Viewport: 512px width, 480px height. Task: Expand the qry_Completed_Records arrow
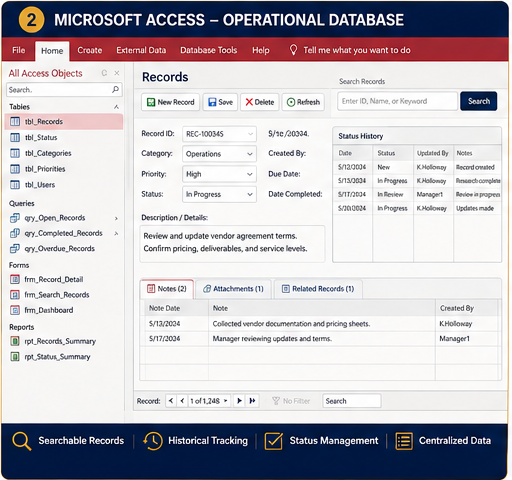click(x=116, y=234)
